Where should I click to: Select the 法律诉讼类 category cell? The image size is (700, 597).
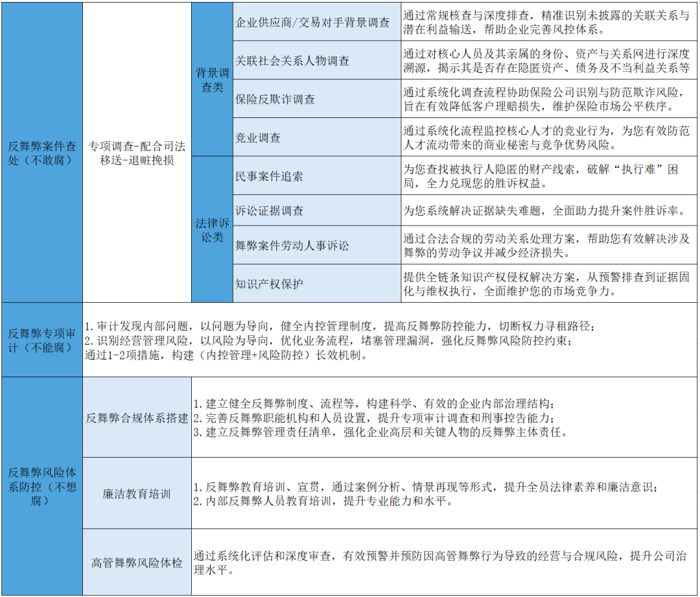[x=213, y=229]
